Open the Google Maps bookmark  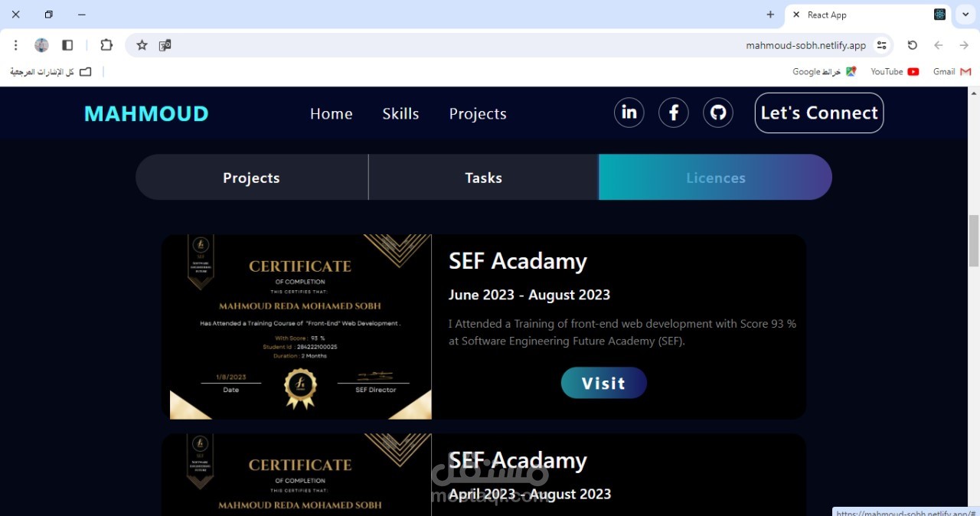coord(824,71)
